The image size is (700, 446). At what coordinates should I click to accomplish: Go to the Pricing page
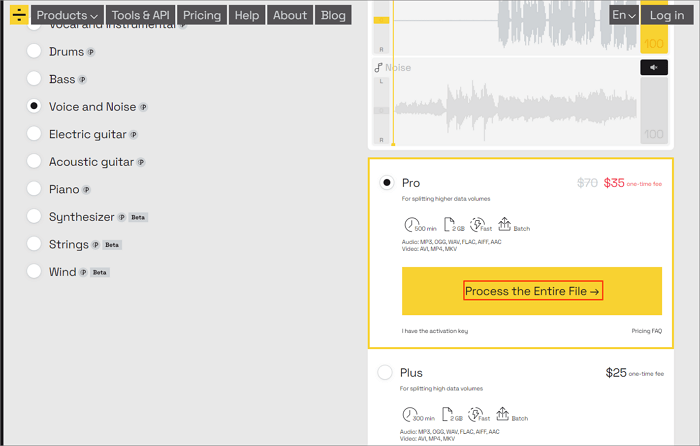coord(202,15)
